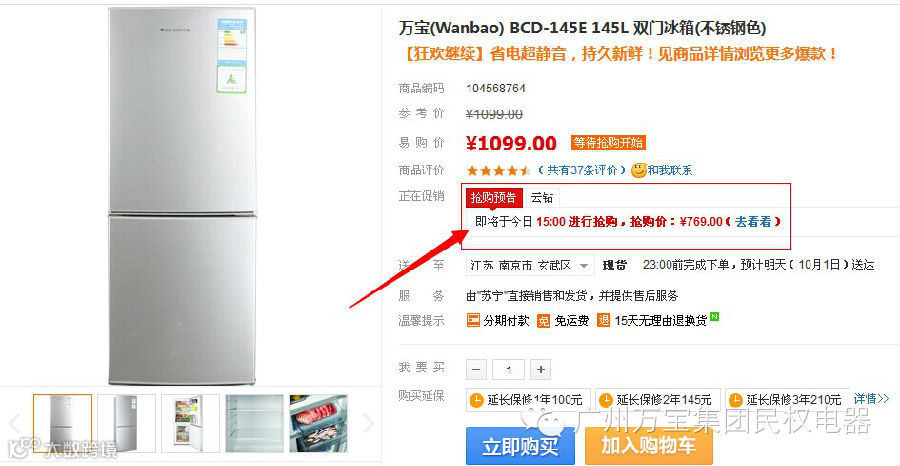Select 延长保修1年100元 warranty option
Screen dimensions: 900x466
[526, 399]
